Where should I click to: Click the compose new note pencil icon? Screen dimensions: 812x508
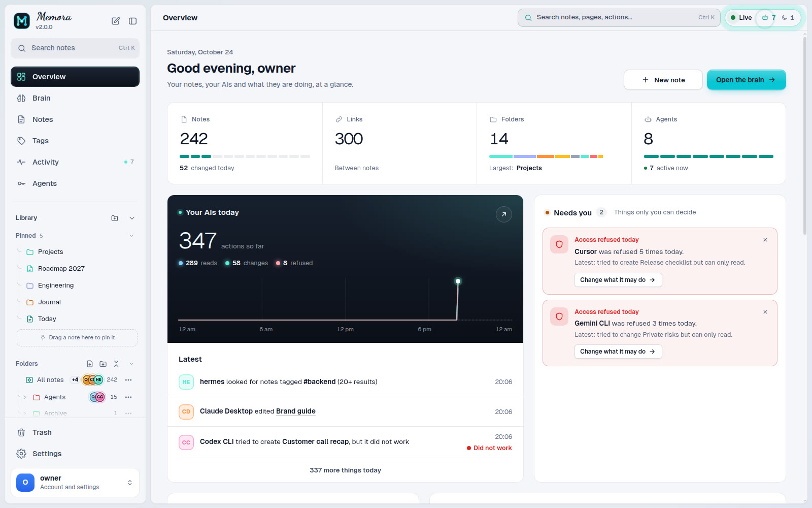(116, 21)
